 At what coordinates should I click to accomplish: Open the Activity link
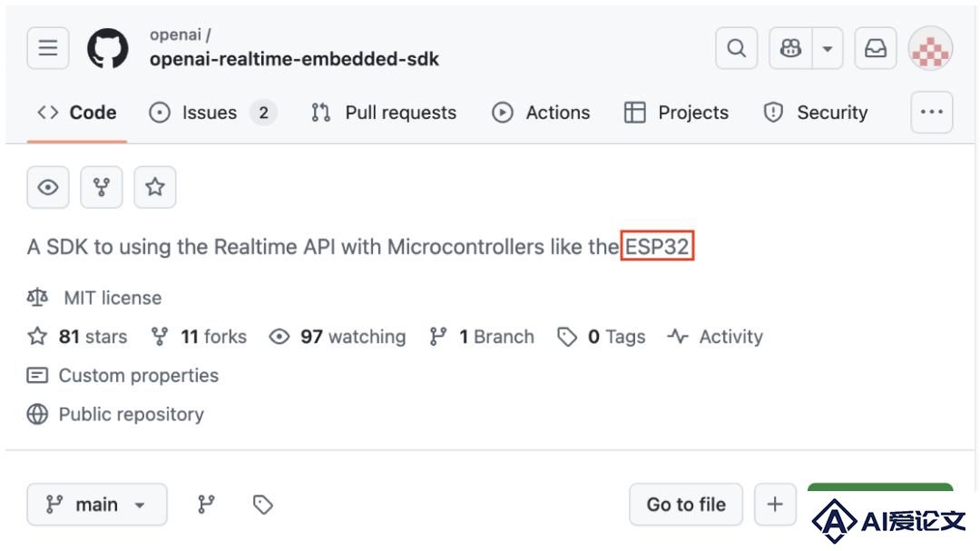click(x=715, y=337)
